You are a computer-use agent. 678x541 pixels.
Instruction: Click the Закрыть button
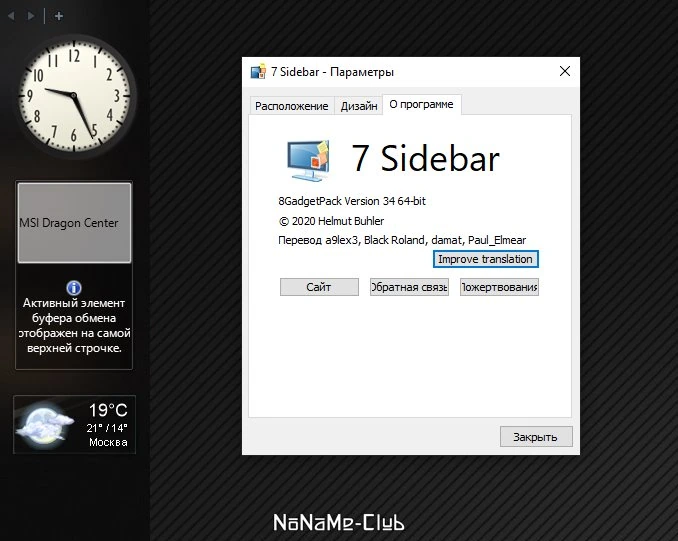click(536, 437)
